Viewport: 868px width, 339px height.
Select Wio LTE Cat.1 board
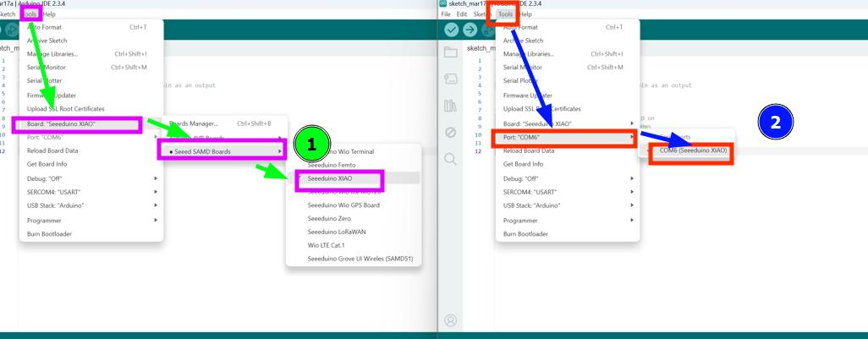(x=354, y=245)
